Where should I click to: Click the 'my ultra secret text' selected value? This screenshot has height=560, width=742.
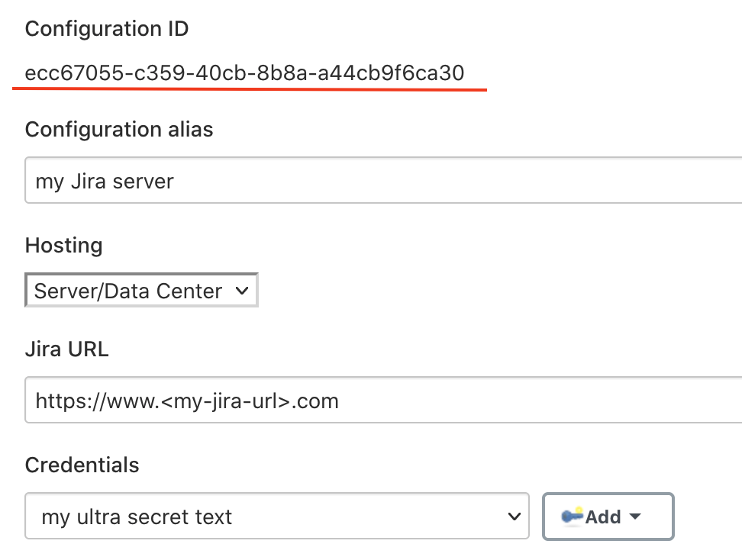(x=137, y=517)
